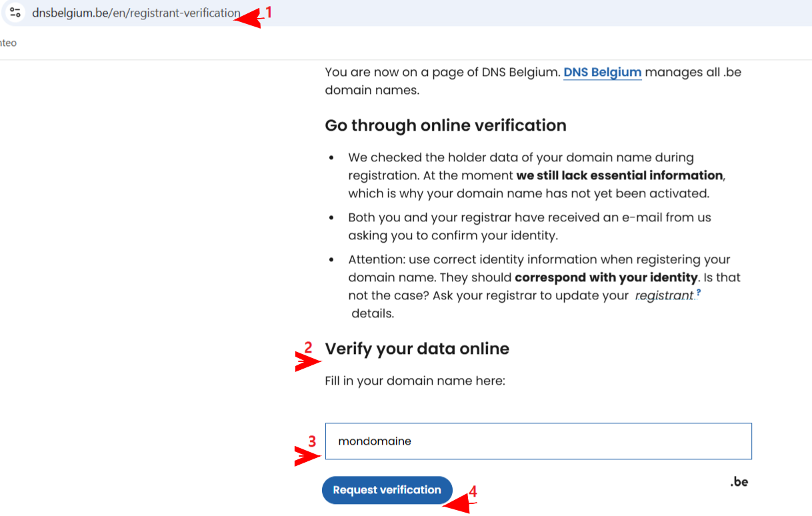Click the Request verification button
This screenshot has height=516, width=812.
(x=387, y=490)
